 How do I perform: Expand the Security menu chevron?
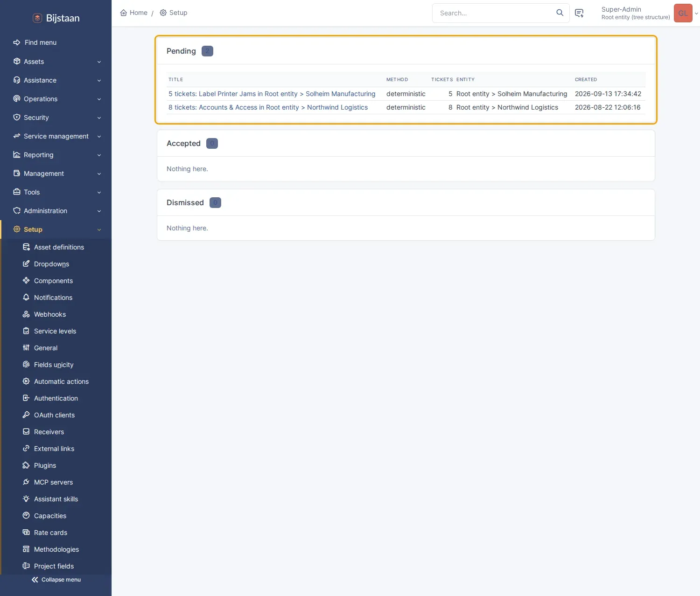[99, 118]
